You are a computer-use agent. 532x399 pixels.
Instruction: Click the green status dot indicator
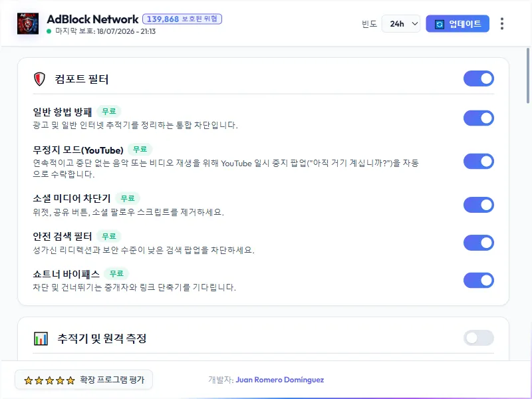49,31
